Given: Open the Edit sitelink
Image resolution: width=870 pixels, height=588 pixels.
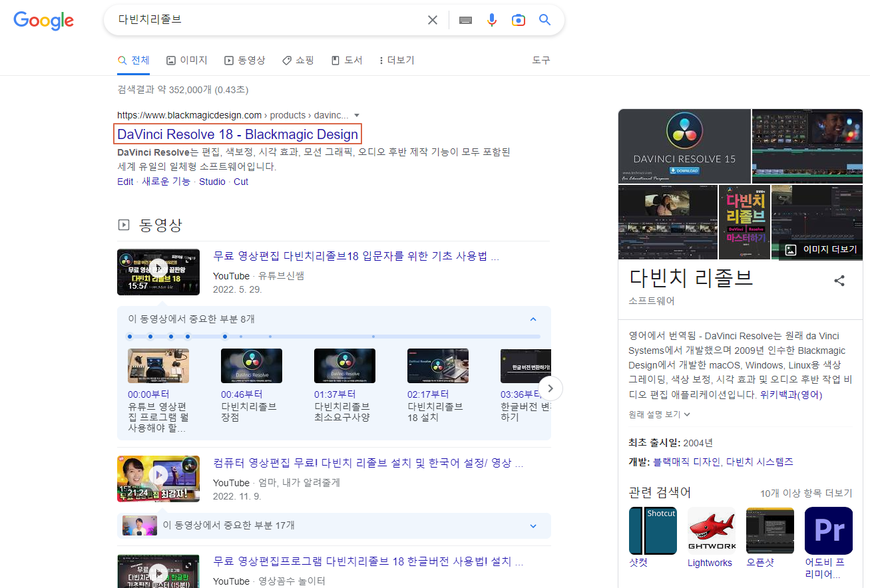Looking at the screenshot, I should click(125, 182).
